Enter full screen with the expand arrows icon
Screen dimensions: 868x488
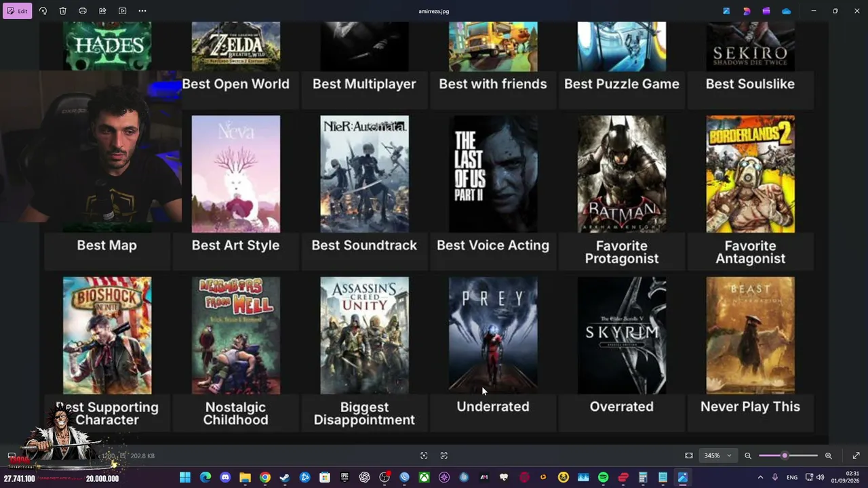[x=856, y=455]
